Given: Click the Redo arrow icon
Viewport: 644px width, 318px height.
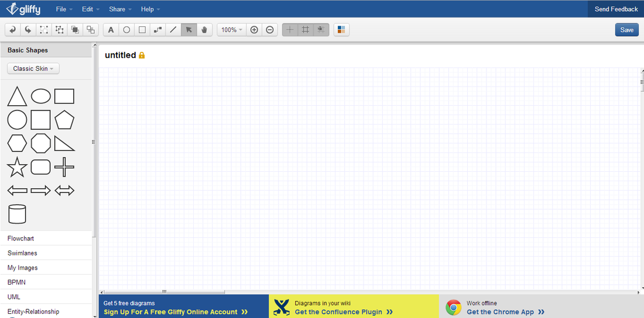Looking at the screenshot, I should (28, 30).
